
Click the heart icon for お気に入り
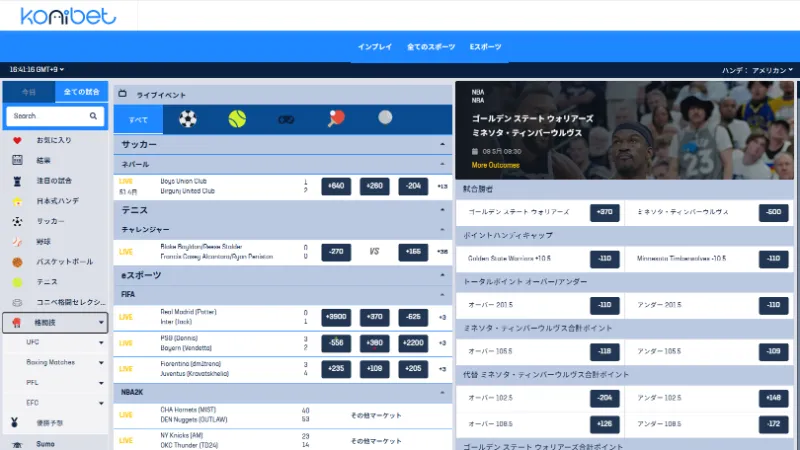click(17, 140)
